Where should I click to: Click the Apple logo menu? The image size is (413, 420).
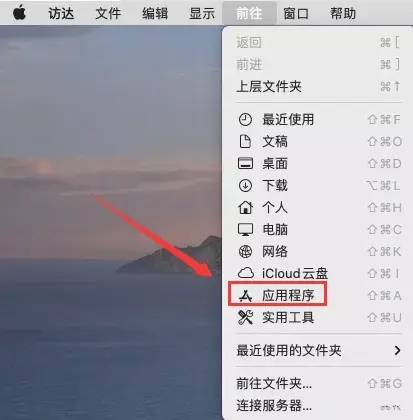click(x=19, y=13)
